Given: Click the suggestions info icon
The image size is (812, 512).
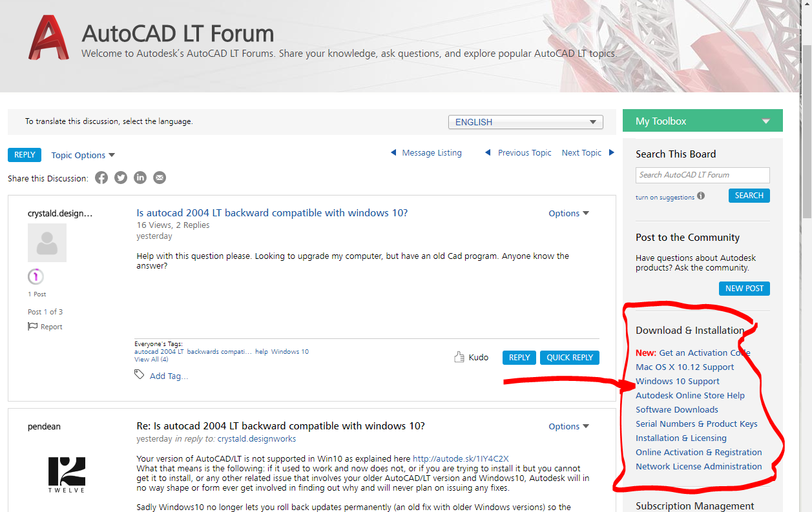Looking at the screenshot, I should (701, 196).
